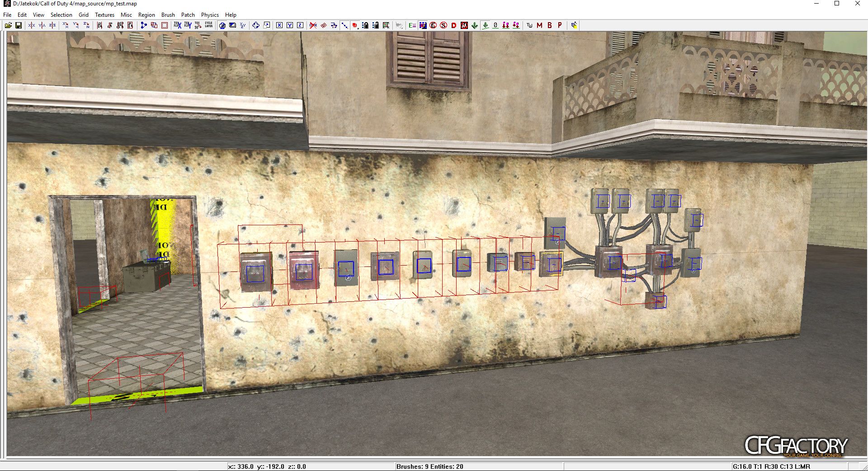Toggle the Z axis lock button

[300, 25]
